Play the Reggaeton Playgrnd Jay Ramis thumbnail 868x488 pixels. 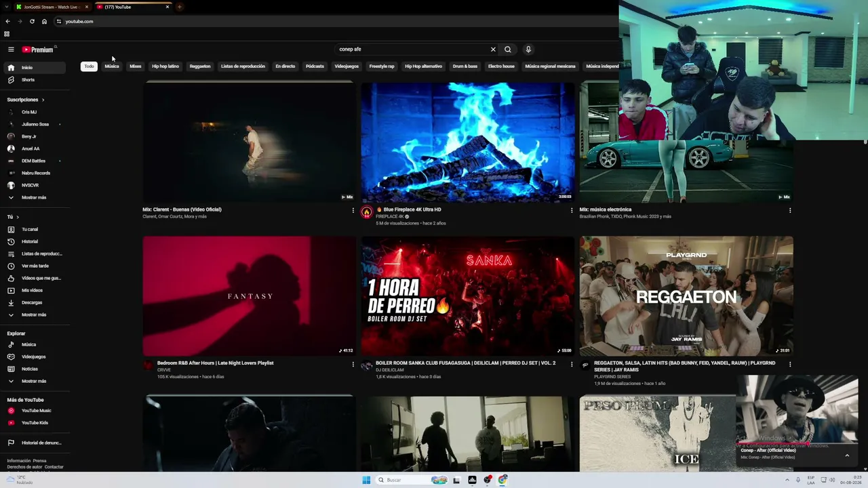click(x=686, y=296)
